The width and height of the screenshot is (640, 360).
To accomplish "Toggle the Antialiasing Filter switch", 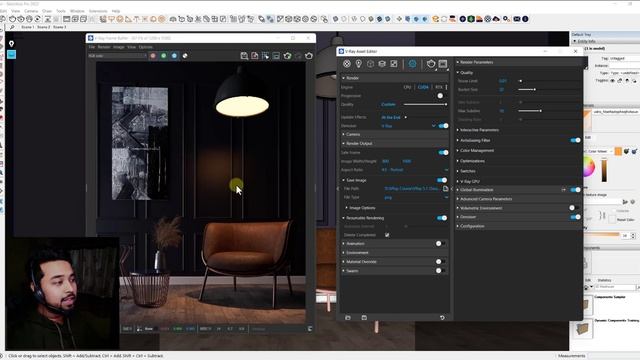I will 576,140.
